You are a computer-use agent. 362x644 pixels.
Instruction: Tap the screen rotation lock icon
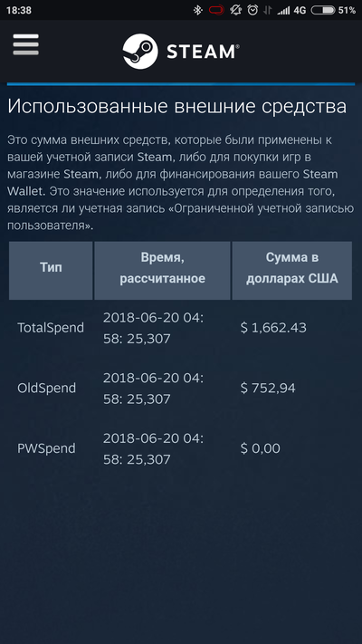click(235, 10)
